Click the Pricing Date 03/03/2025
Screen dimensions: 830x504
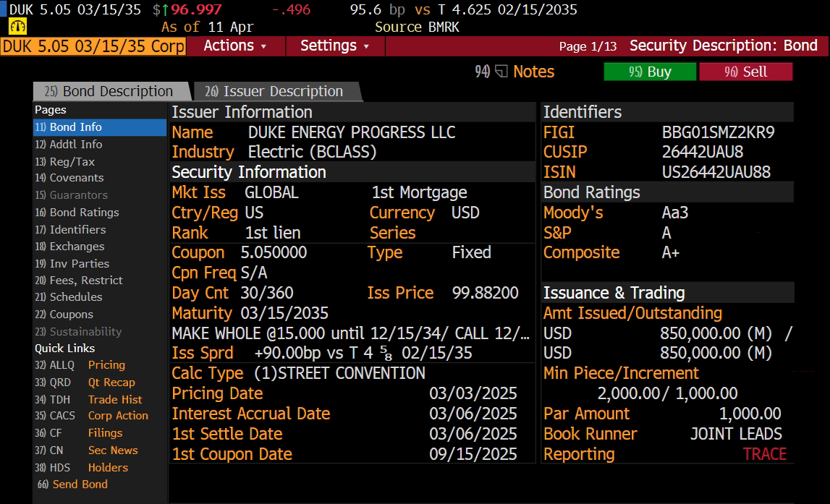[473, 393]
